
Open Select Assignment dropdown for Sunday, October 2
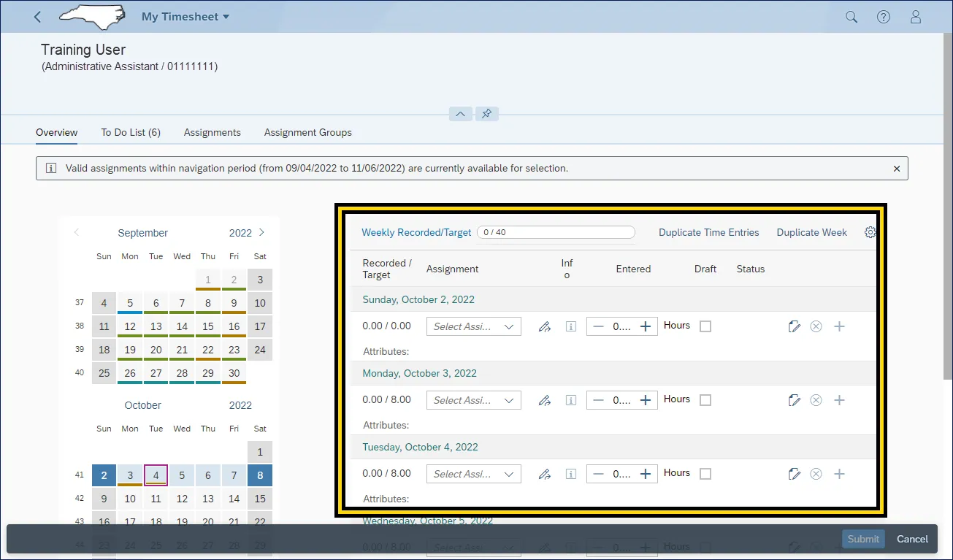473,326
